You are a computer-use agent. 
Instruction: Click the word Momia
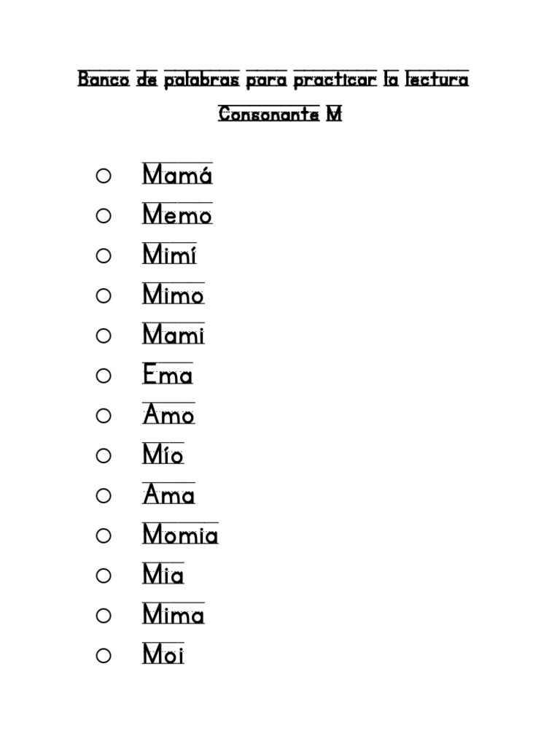180,534
